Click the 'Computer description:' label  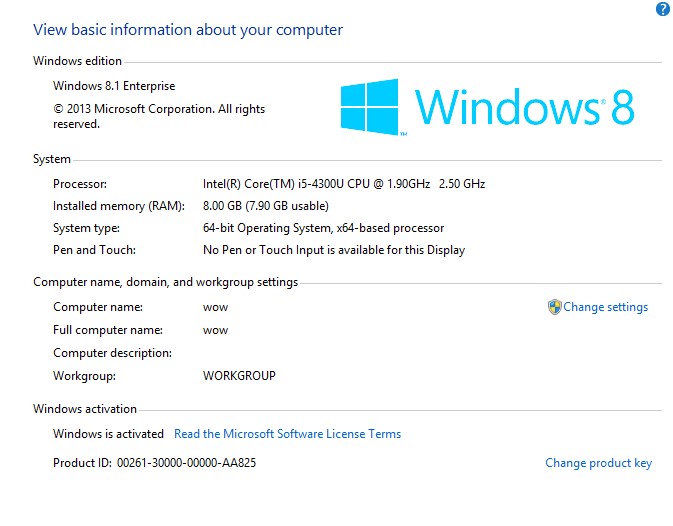[112, 353]
